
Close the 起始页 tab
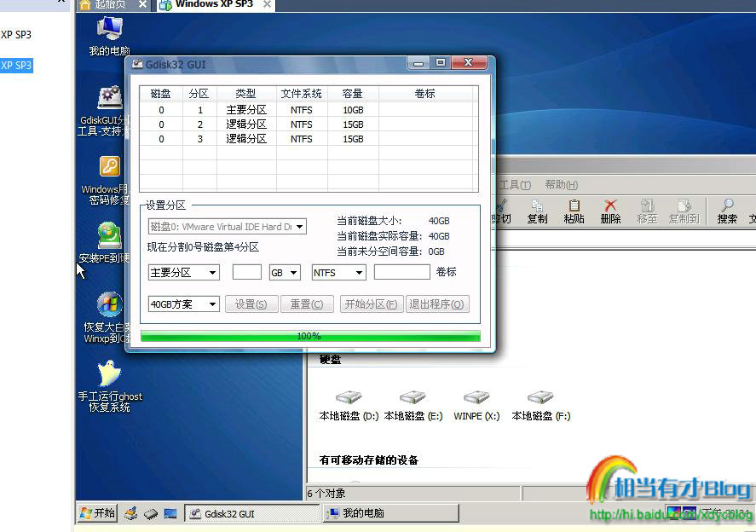coord(142,4)
